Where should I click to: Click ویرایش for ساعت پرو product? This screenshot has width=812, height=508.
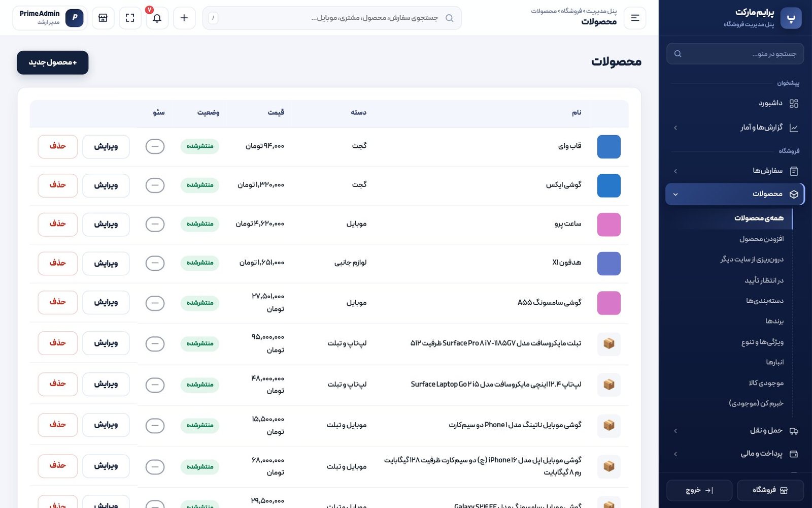(x=106, y=225)
